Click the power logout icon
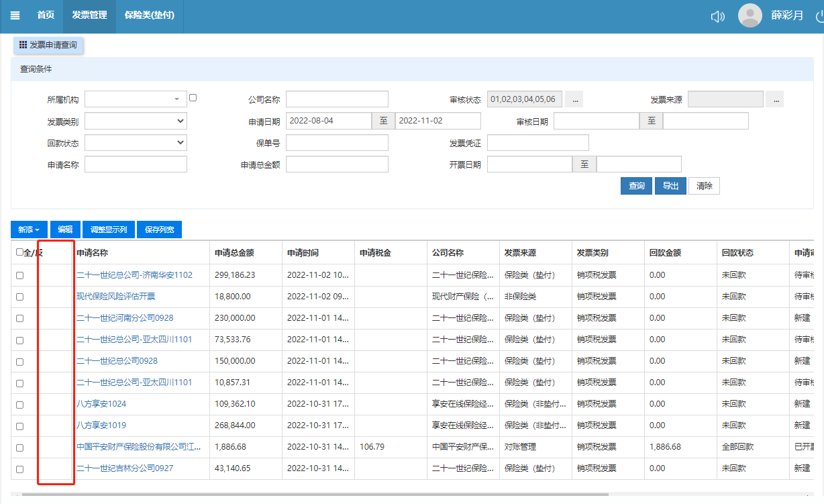The width and height of the screenshot is (824, 504). click(x=819, y=16)
